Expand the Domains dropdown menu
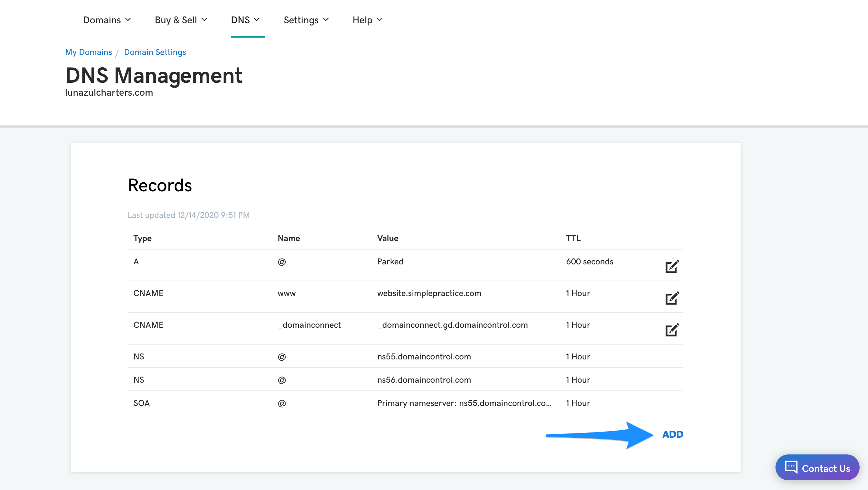This screenshot has width=868, height=490. point(107,20)
